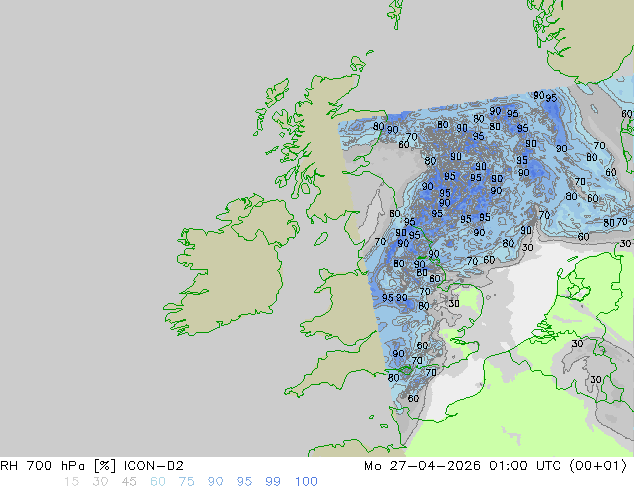Click the legend value 100
This screenshot has height=490, width=634.
pos(306,482)
